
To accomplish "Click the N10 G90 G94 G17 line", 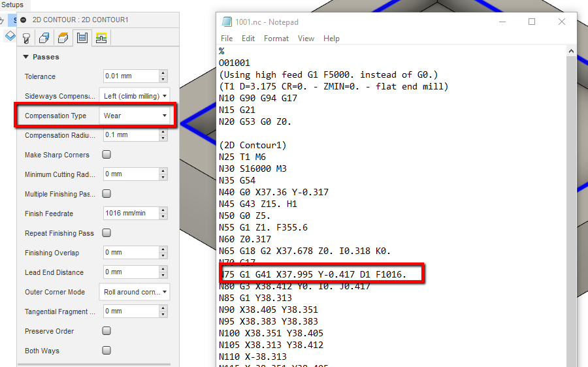I will (x=258, y=98).
